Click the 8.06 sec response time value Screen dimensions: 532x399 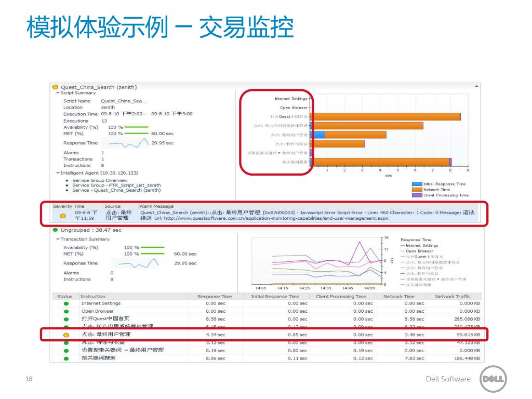click(216, 358)
